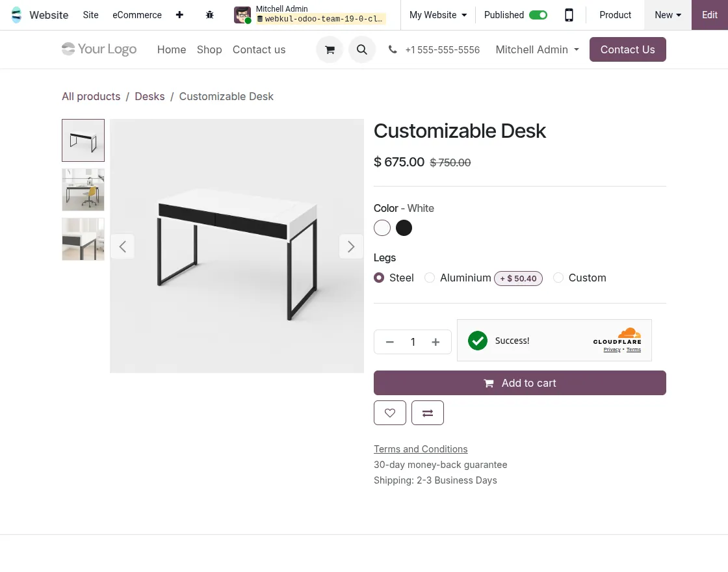Toggle the Published switch
728x572 pixels.
coord(538,15)
